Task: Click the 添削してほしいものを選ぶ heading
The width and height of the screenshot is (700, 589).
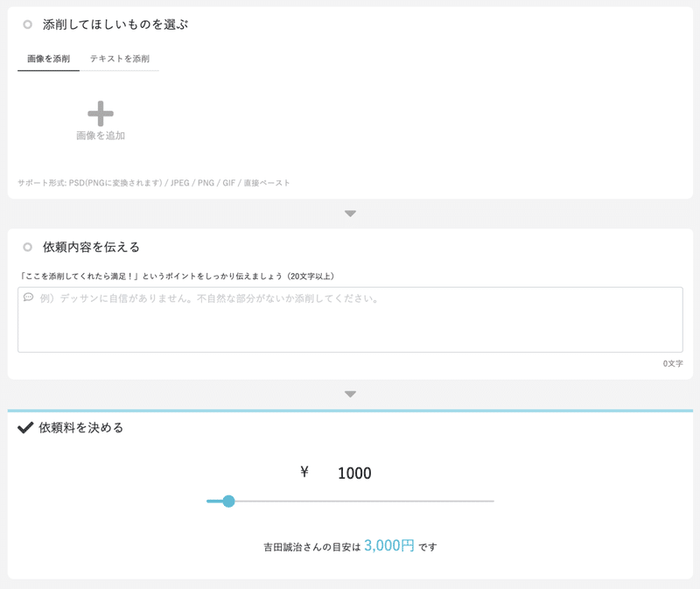Action: (x=115, y=25)
